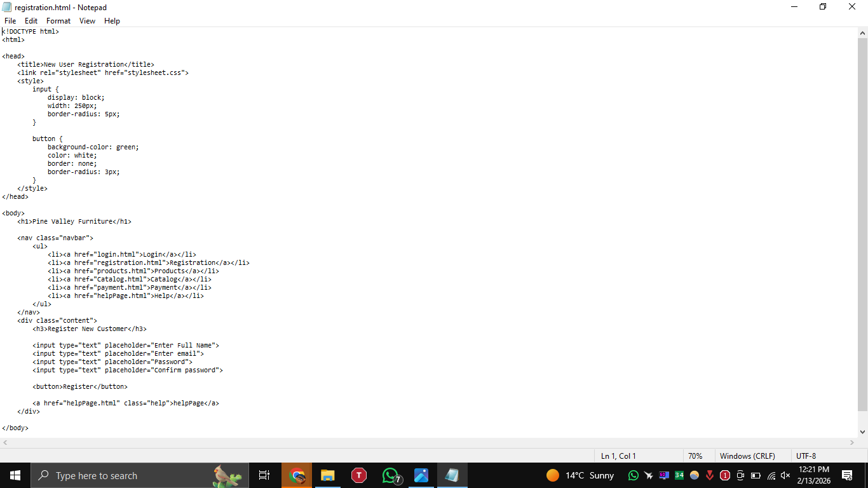Open Google Chrome from the taskbar
Screen dimensions: 868x488
pyautogui.click(x=297, y=475)
